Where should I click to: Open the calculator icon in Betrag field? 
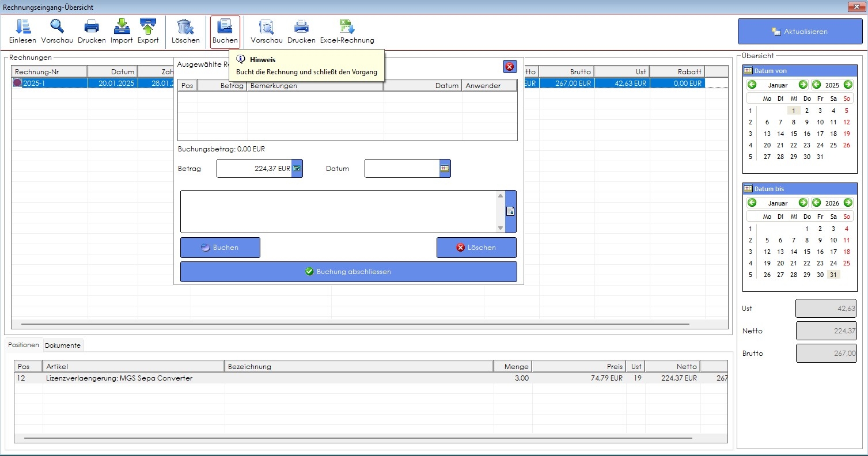point(297,169)
